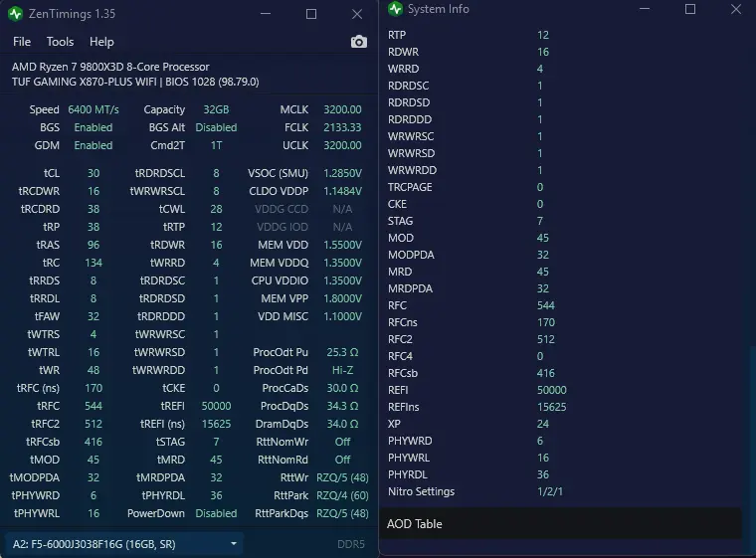Click the tRCDWR label
This screenshot has width=756, height=558.
coord(39,191)
